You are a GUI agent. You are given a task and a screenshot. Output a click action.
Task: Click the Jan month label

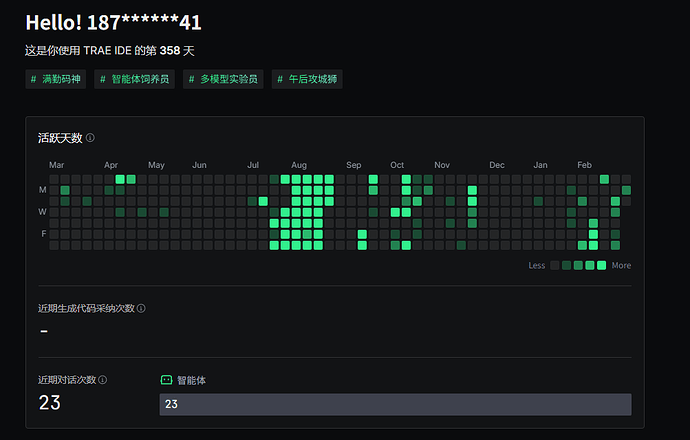[x=540, y=165]
